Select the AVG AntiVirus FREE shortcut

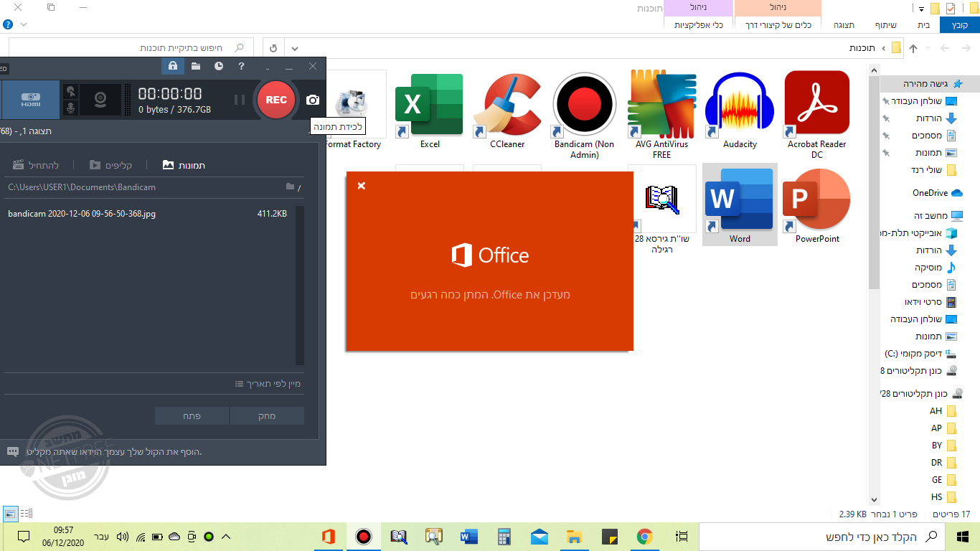tap(662, 116)
